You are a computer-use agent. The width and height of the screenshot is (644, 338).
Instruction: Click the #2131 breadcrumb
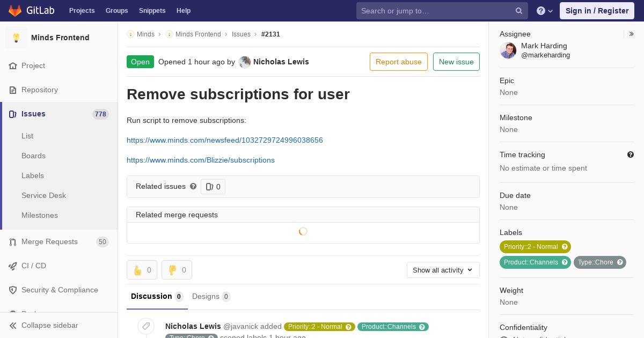click(270, 34)
